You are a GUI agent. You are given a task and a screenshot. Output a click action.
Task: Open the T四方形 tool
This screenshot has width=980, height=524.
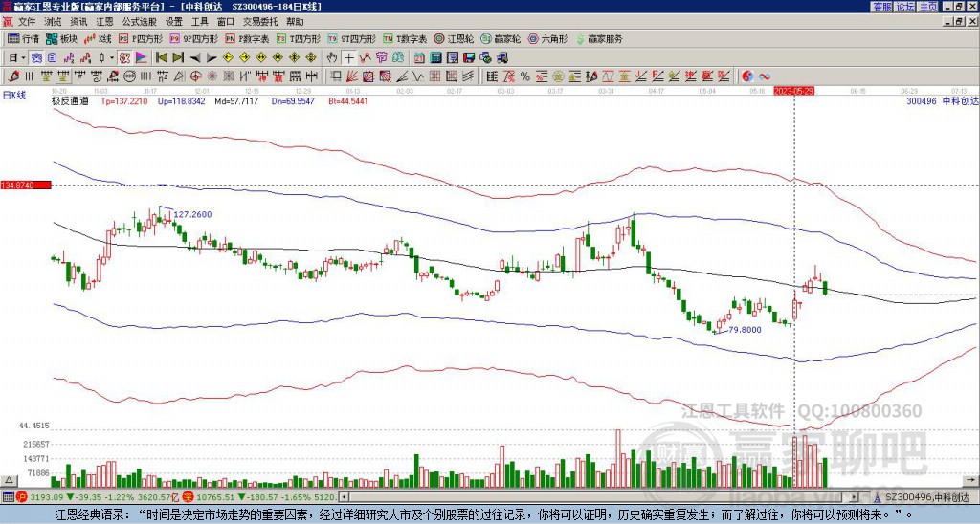299,38
